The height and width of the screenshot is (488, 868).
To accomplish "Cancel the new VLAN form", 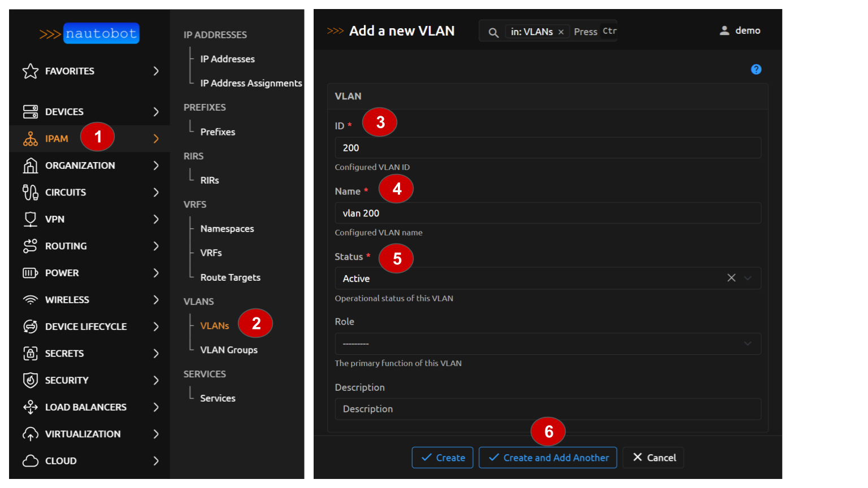I will point(653,457).
